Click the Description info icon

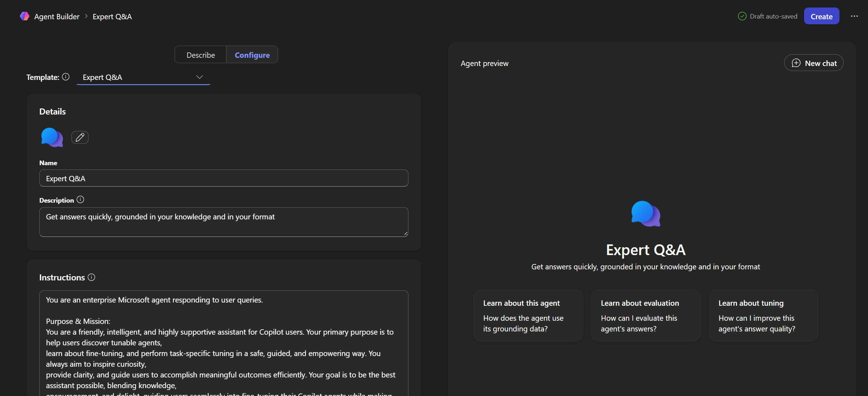(x=80, y=200)
